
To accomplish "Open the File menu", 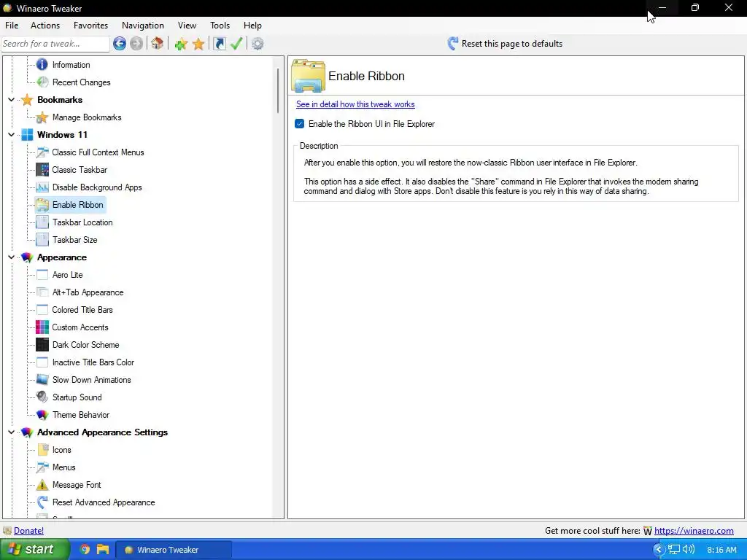I will [x=12, y=26].
